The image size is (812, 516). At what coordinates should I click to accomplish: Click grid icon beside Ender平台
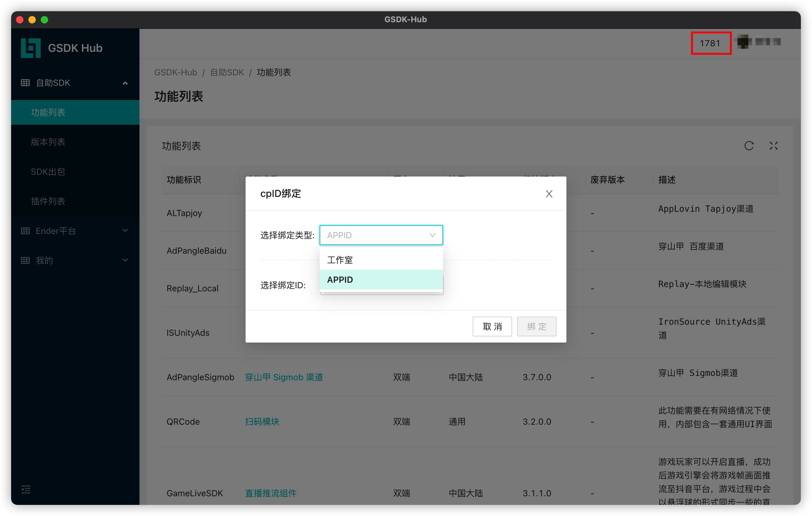click(25, 231)
